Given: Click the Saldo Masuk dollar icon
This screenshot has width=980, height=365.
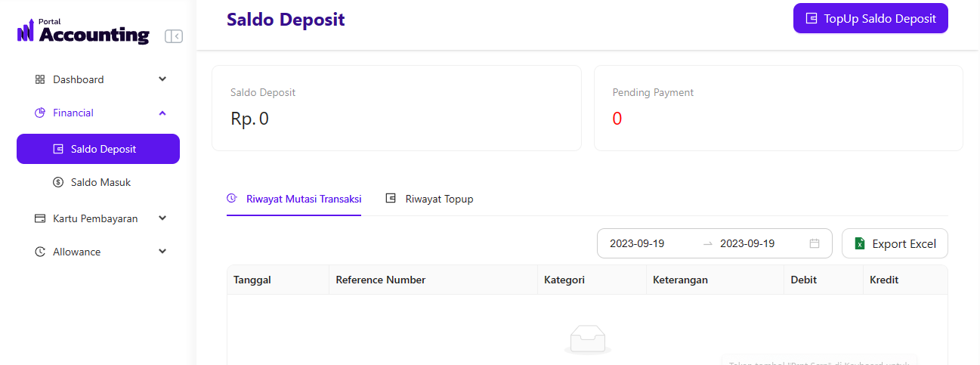Looking at the screenshot, I should pos(58,182).
